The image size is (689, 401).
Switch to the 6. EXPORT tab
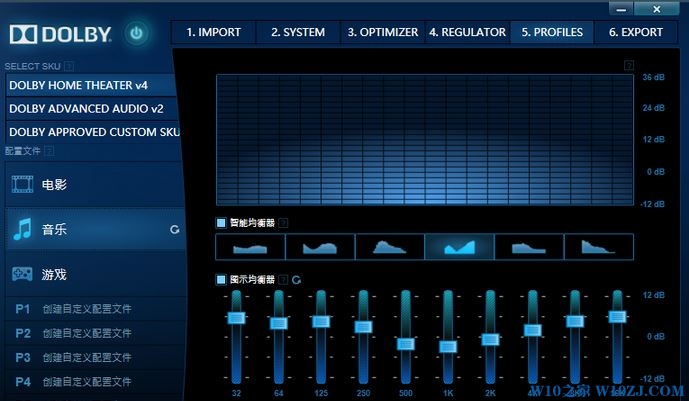coord(636,32)
